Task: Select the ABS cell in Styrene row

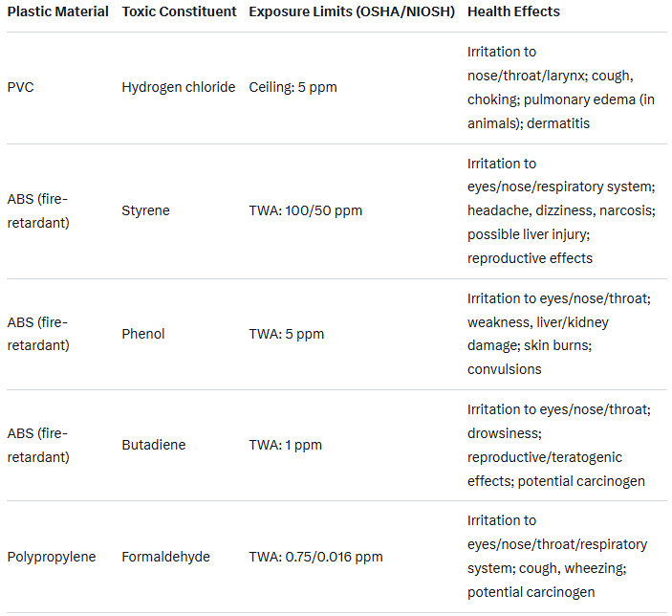Action: tap(38, 210)
